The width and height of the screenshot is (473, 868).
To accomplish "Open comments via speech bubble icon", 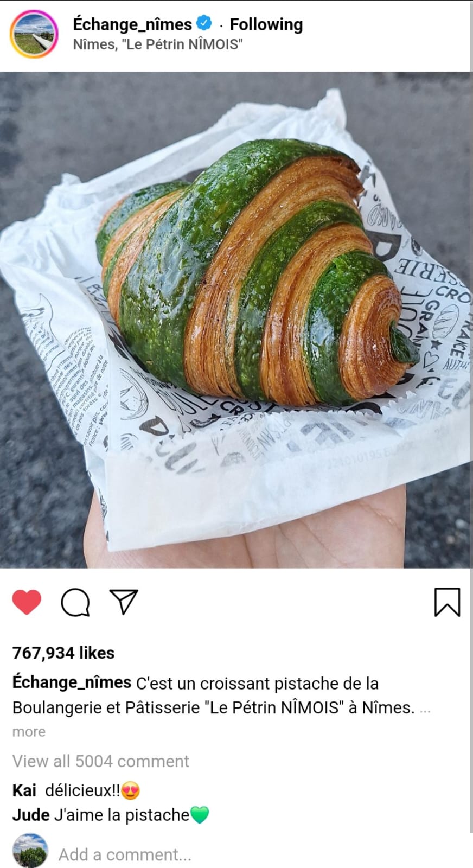I will click(x=75, y=602).
